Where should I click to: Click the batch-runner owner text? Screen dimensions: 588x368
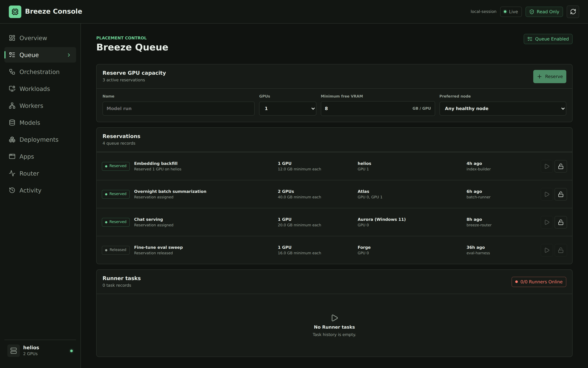click(x=478, y=197)
